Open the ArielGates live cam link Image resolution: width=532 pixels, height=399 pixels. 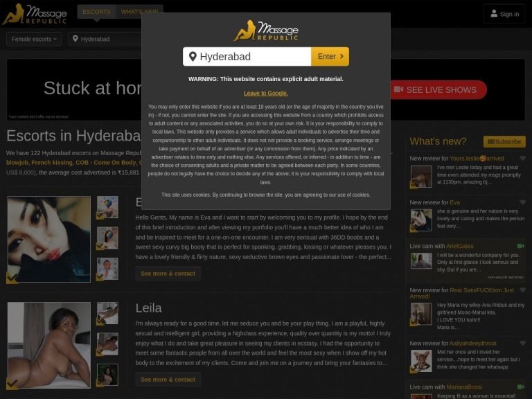461,246
